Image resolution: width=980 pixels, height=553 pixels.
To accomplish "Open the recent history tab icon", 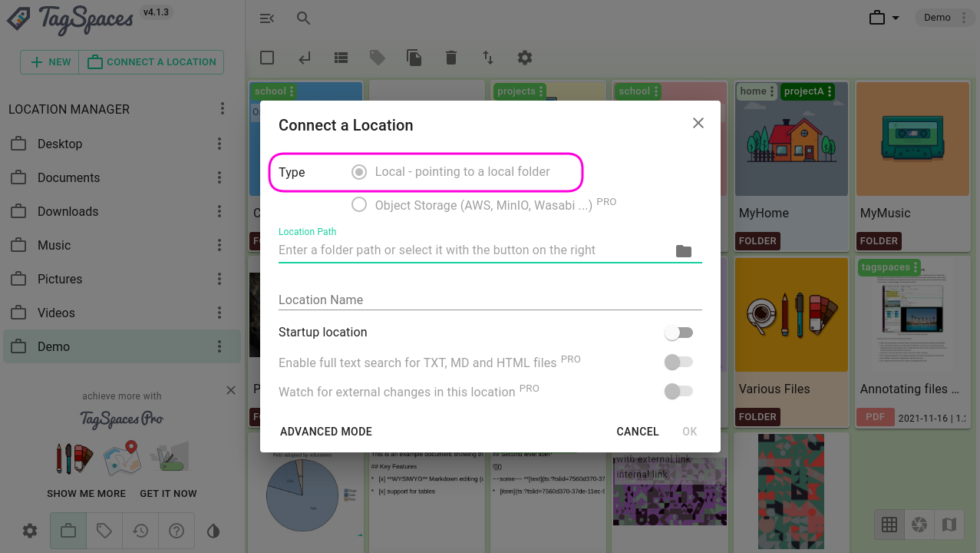I will (x=140, y=531).
